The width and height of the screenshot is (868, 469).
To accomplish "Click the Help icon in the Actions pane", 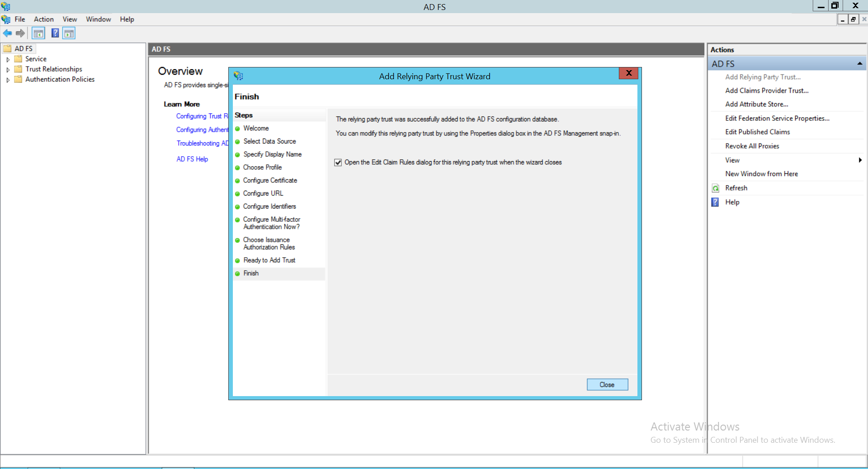I will point(715,202).
